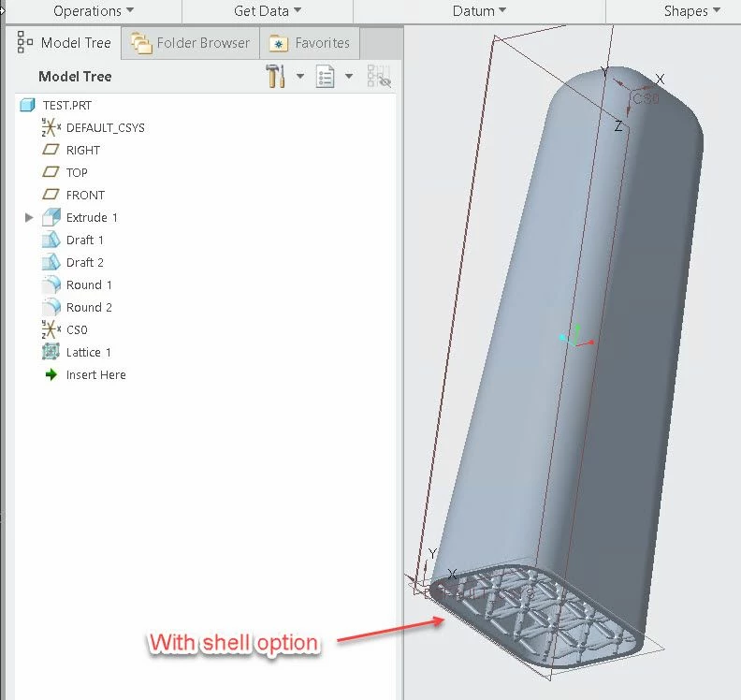Expand the Extrude 1 feature node
The image size is (741, 700).
click(x=29, y=217)
